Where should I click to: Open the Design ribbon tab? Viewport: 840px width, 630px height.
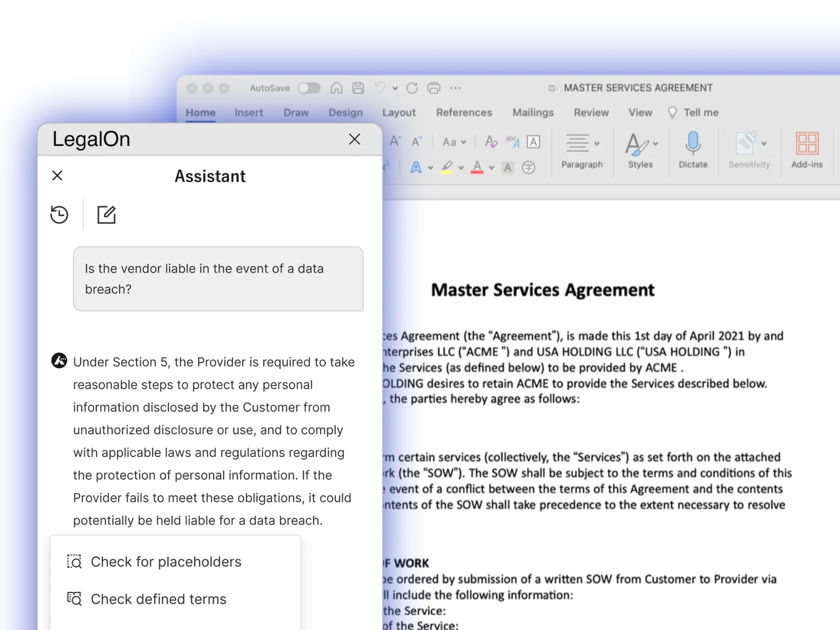(345, 112)
